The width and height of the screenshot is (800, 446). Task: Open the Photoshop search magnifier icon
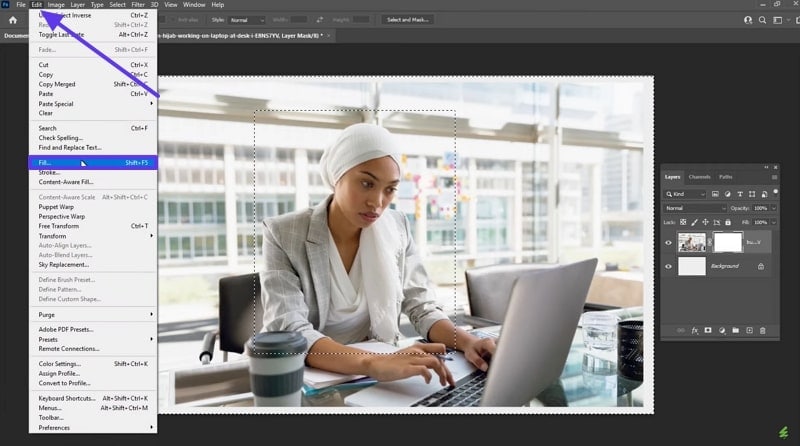762,20
